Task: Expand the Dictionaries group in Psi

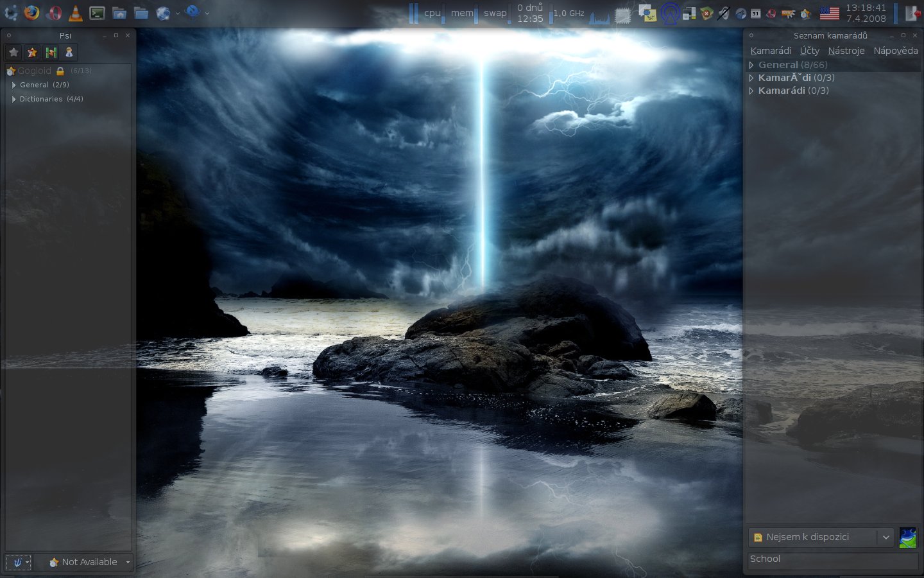Action: click(x=14, y=99)
